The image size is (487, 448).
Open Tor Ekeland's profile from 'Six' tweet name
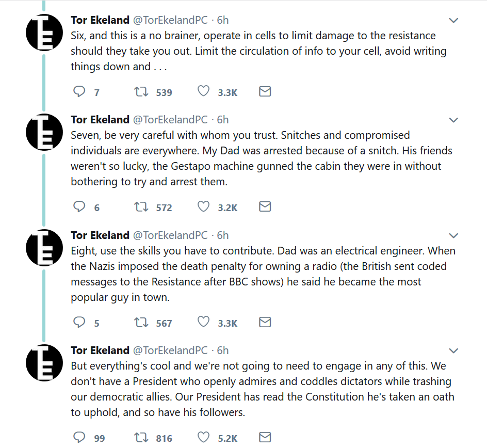pyautogui.click(x=100, y=20)
